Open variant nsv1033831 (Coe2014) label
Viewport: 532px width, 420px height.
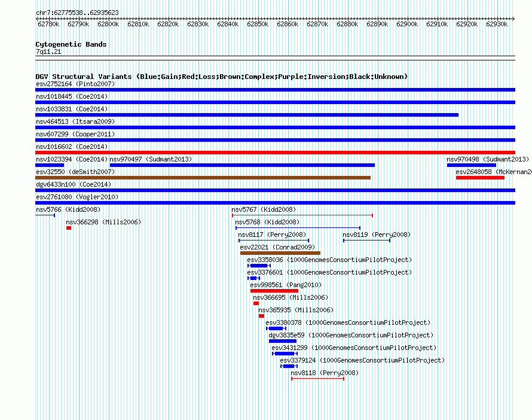(x=72, y=109)
